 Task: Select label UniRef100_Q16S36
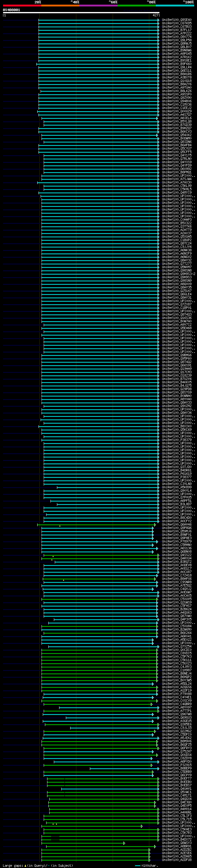pyautogui.click(x=177, y=318)
